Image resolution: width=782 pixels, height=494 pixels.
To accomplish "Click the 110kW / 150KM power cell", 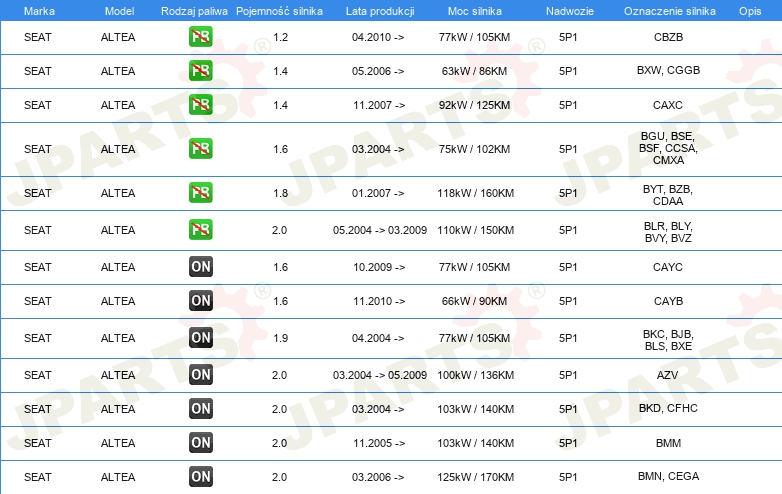I will (475, 230).
